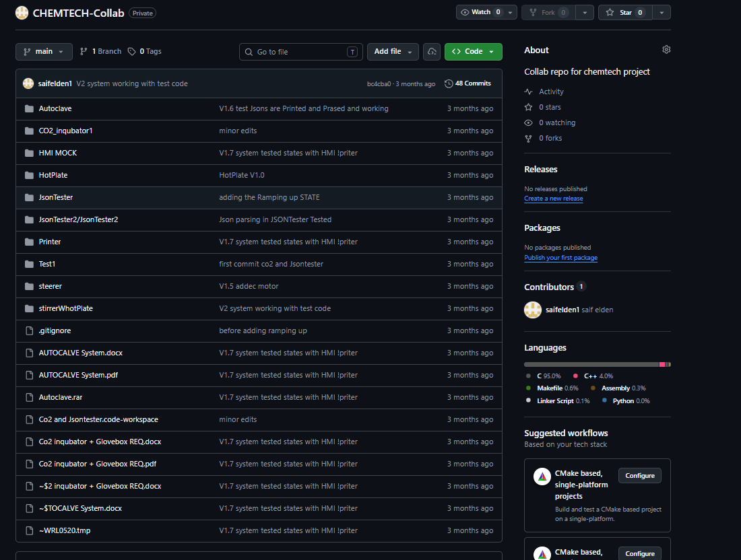
Task: Click the fork icon beside 0 forks
Action: (528, 139)
